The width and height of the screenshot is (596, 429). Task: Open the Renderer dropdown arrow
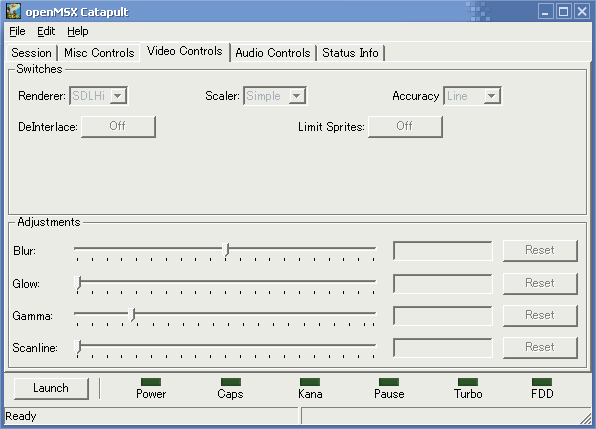point(118,96)
